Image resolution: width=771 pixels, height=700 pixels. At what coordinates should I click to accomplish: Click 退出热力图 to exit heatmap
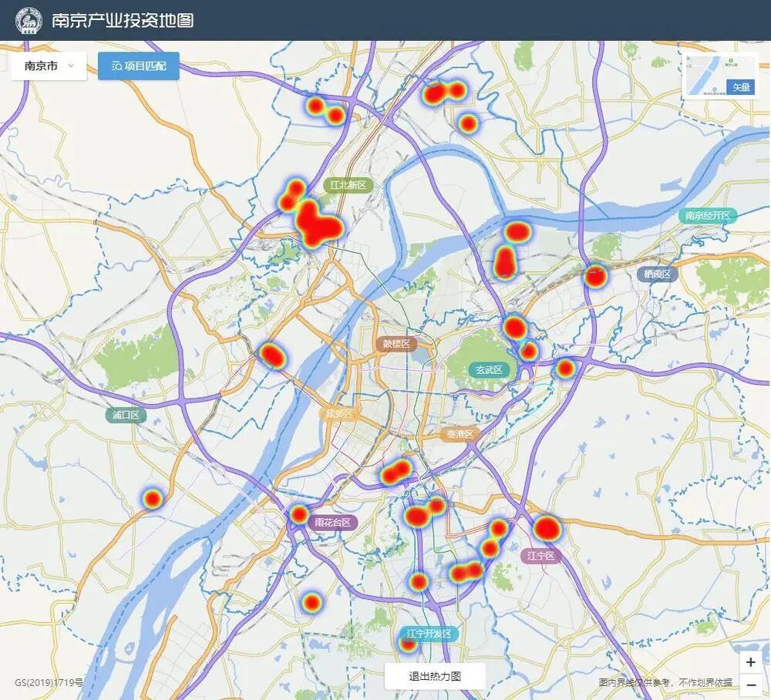coord(435,676)
